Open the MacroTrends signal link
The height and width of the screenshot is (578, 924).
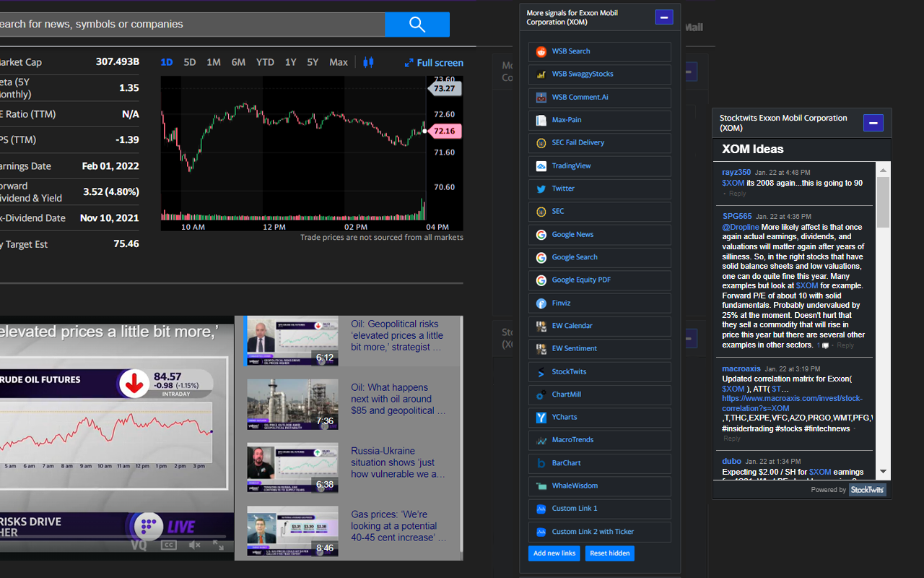click(x=599, y=440)
